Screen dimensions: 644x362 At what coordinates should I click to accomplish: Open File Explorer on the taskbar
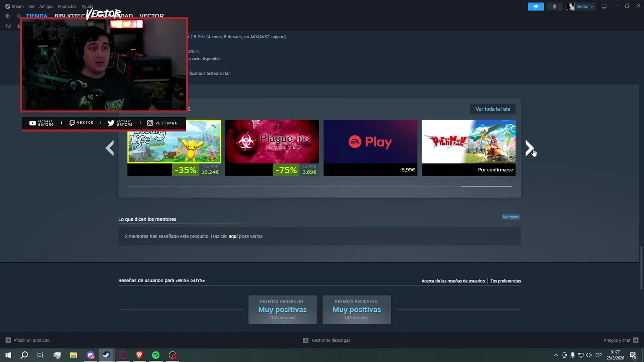coord(73,355)
